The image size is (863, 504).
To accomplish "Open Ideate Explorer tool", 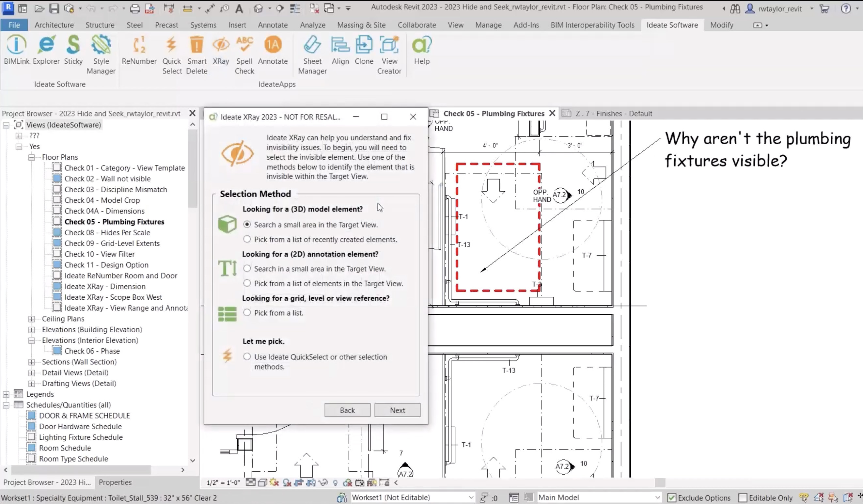I will tap(46, 50).
